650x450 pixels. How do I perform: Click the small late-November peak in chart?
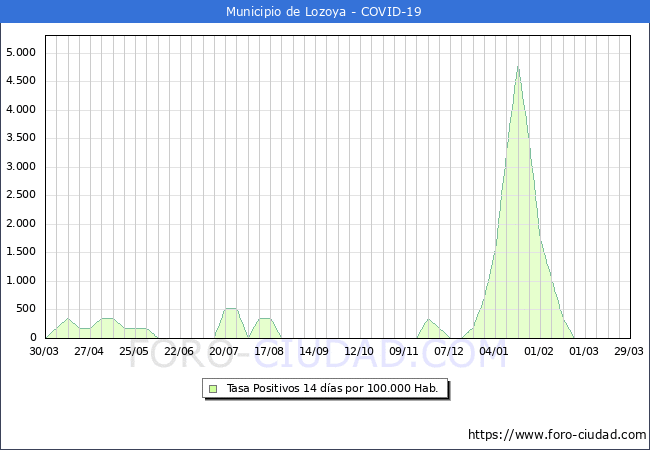[428, 319]
